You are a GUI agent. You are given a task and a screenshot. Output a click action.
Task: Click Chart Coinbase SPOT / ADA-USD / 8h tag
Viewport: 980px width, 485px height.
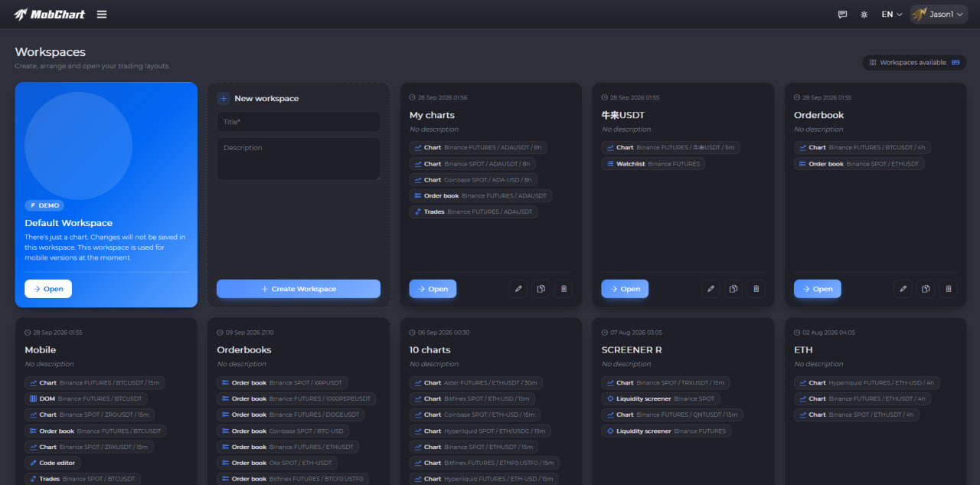pos(473,180)
